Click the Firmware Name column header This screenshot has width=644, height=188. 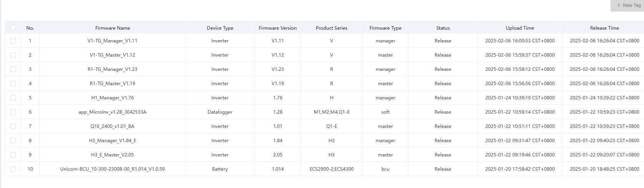click(112, 28)
